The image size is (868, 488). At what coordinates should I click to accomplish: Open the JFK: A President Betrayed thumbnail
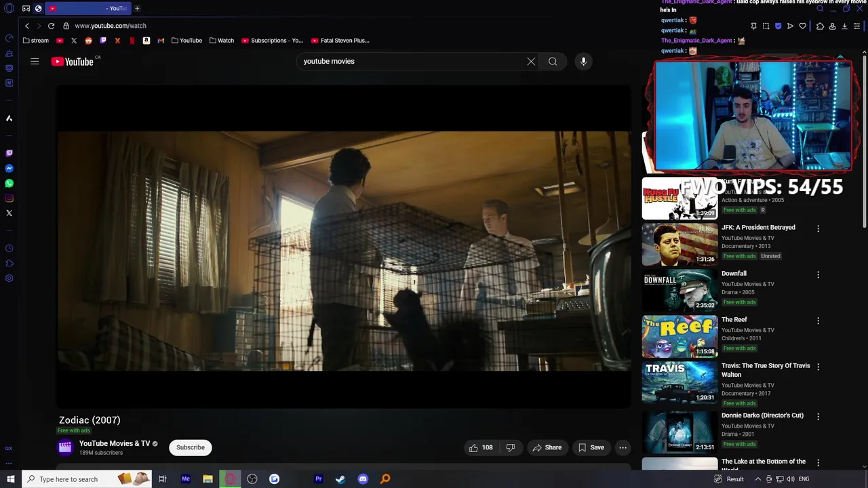tap(679, 245)
